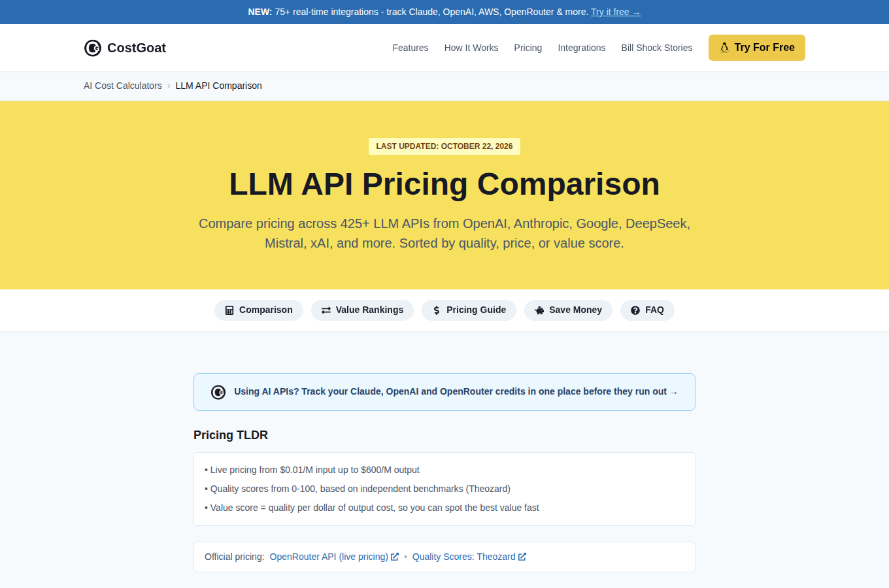Click the 'Last Updated: October 22, 2026' badge
This screenshot has height=588, width=889.
(444, 146)
